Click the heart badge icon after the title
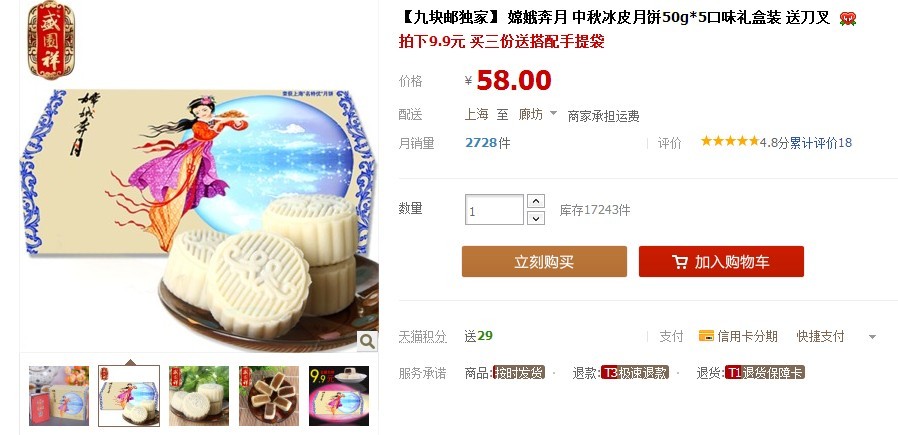 click(x=848, y=19)
